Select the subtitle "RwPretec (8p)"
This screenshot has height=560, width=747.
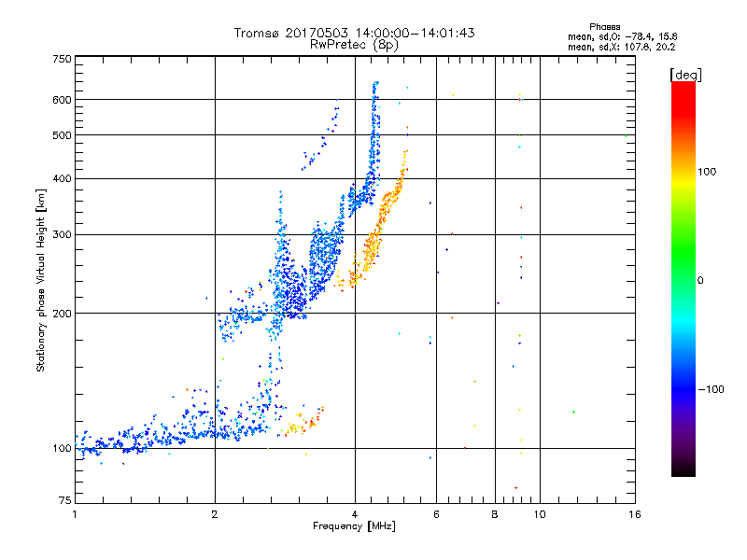(354, 45)
